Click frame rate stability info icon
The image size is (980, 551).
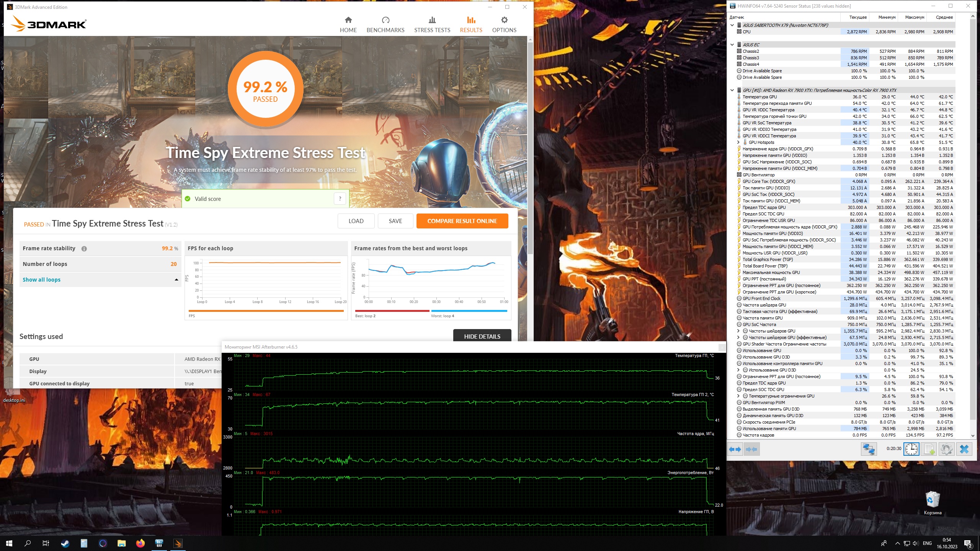click(84, 249)
